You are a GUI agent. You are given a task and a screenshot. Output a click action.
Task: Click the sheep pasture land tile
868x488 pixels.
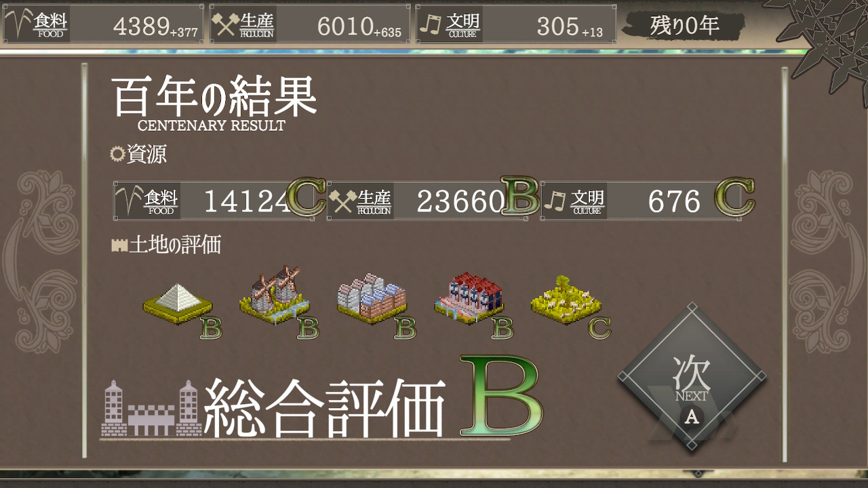[566, 300]
